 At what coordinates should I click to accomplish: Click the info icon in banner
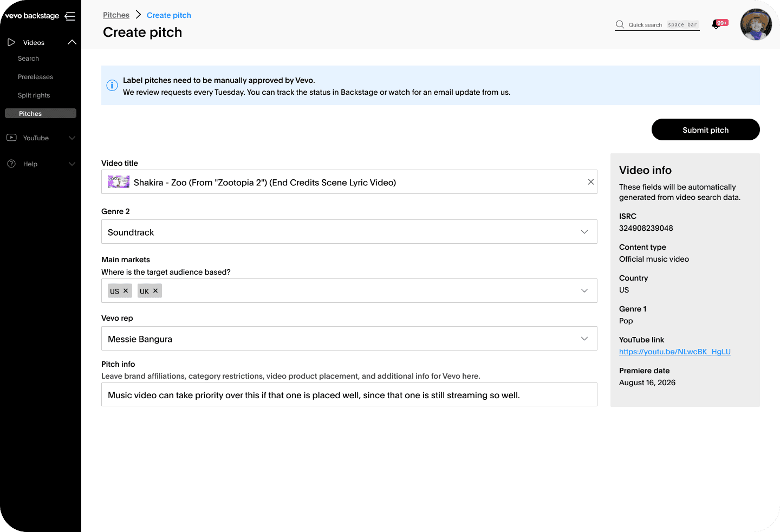pos(112,85)
